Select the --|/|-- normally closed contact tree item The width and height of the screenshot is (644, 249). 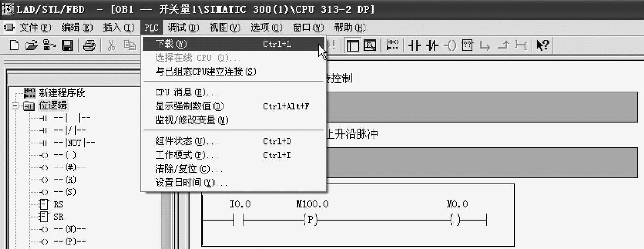70,130
